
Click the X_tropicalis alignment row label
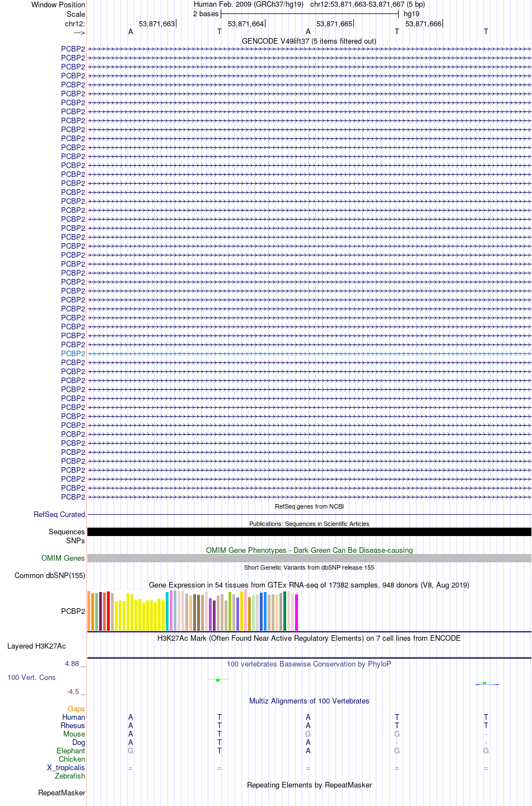(66, 767)
